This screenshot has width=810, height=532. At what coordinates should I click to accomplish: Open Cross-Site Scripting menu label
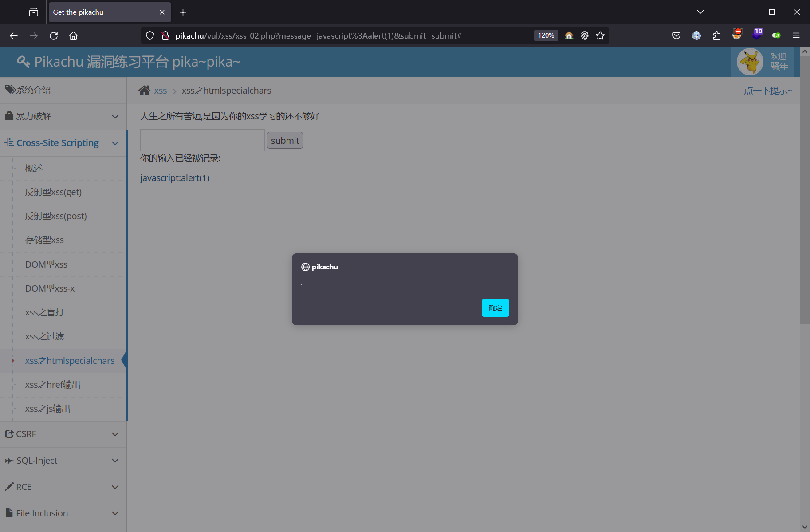[x=58, y=143]
